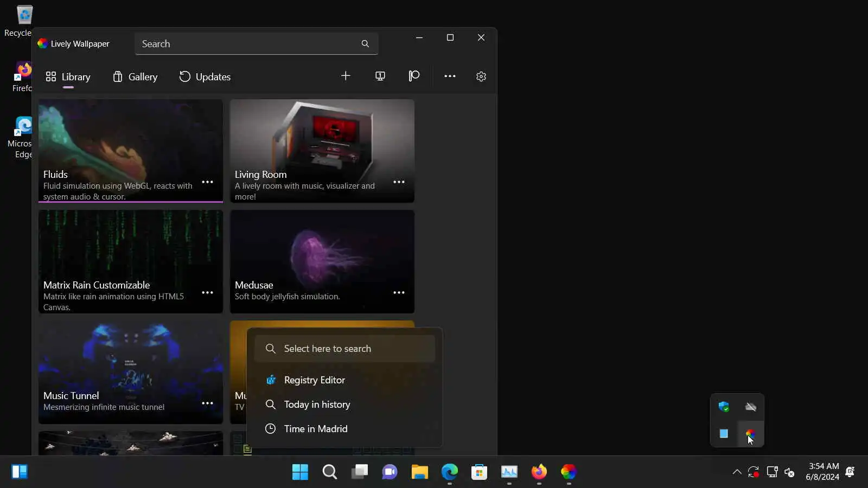The height and width of the screenshot is (488, 868).
Task: Open the three-dots menu on the Medusae card
Action: pos(399,293)
